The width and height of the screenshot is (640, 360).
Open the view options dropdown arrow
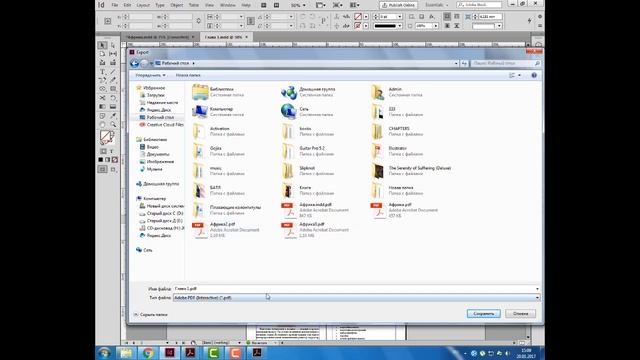coord(520,75)
